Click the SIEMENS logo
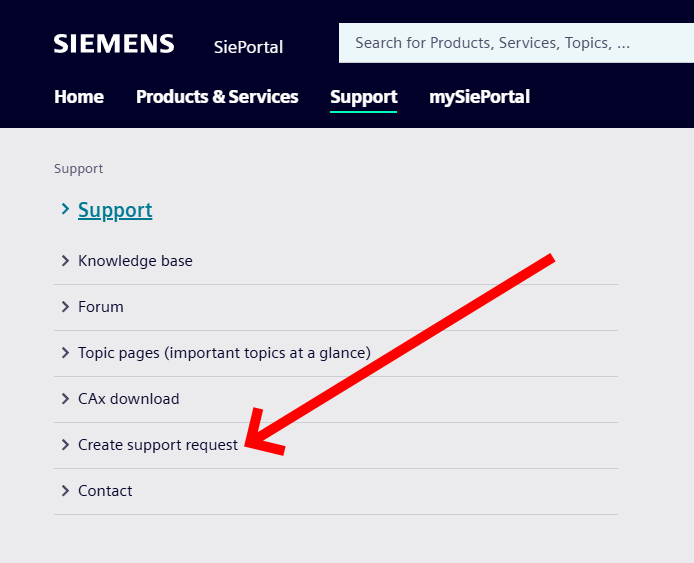 point(114,44)
